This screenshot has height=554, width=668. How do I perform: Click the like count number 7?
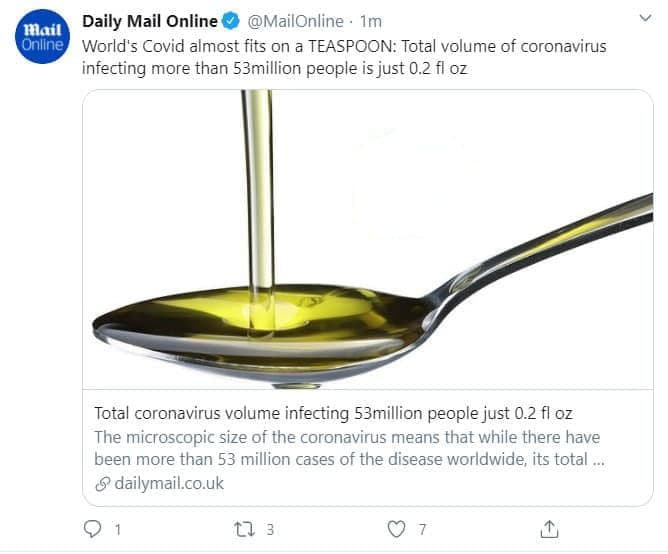(422, 527)
